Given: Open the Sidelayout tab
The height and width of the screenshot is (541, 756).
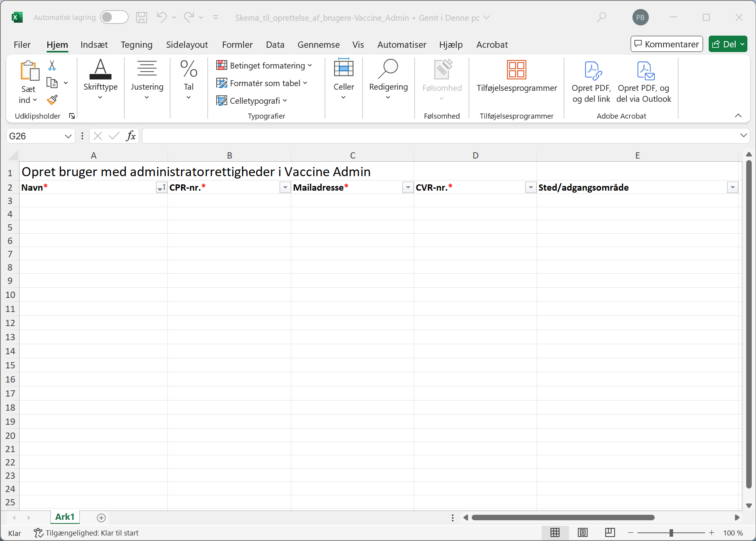Looking at the screenshot, I should [187, 45].
